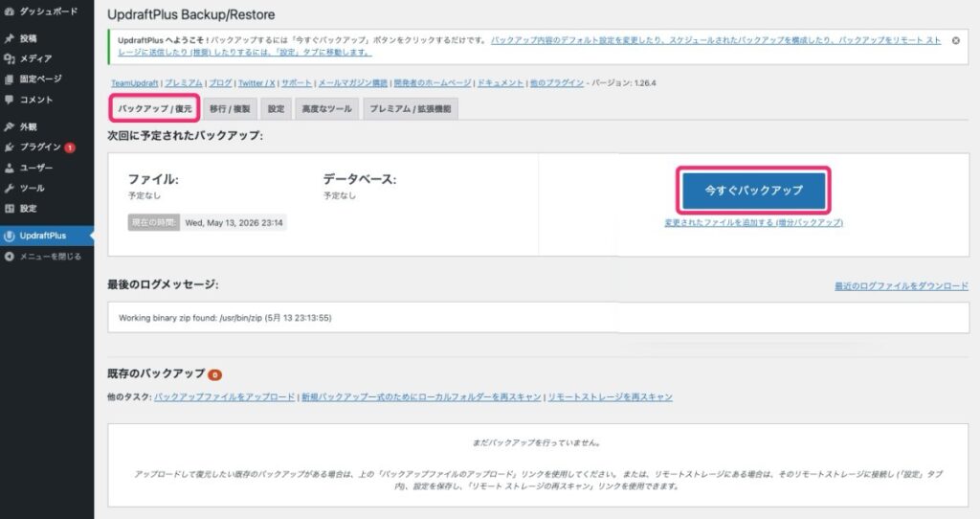Open メールマガジン購読 link

coord(352,83)
